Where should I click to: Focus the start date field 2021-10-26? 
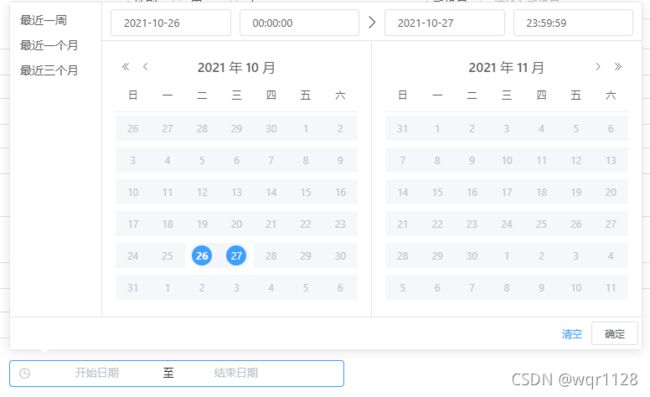171,23
